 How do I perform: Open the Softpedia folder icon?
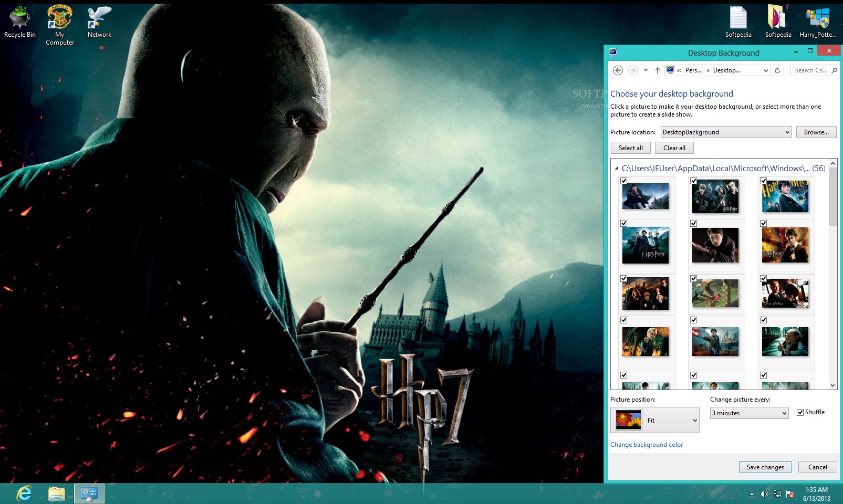[x=778, y=22]
